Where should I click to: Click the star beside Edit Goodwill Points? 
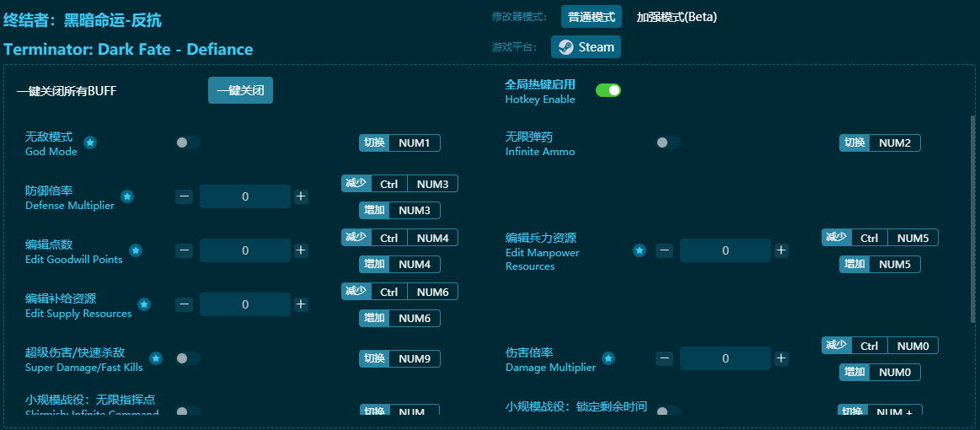click(136, 250)
